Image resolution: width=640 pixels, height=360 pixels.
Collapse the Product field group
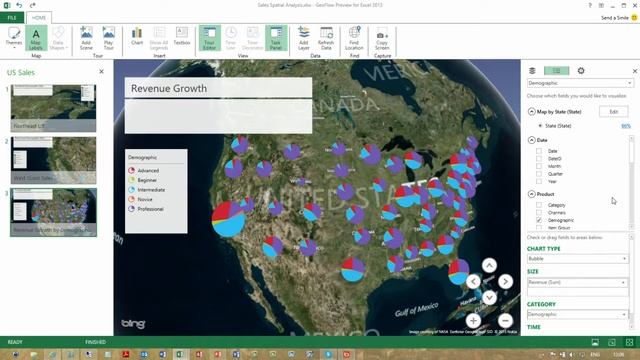(531, 194)
